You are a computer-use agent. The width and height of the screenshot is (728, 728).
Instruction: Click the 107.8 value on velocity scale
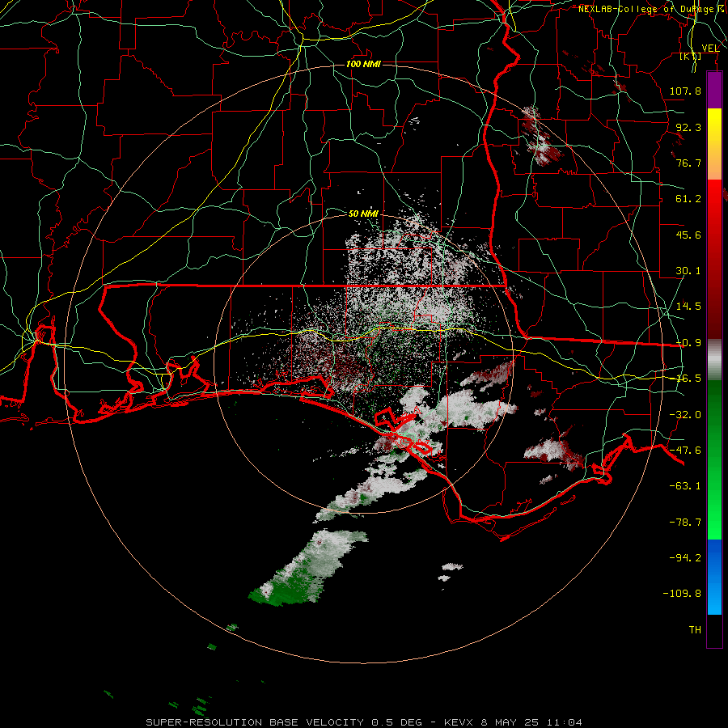pyautogui.click(x=685, y=91)
